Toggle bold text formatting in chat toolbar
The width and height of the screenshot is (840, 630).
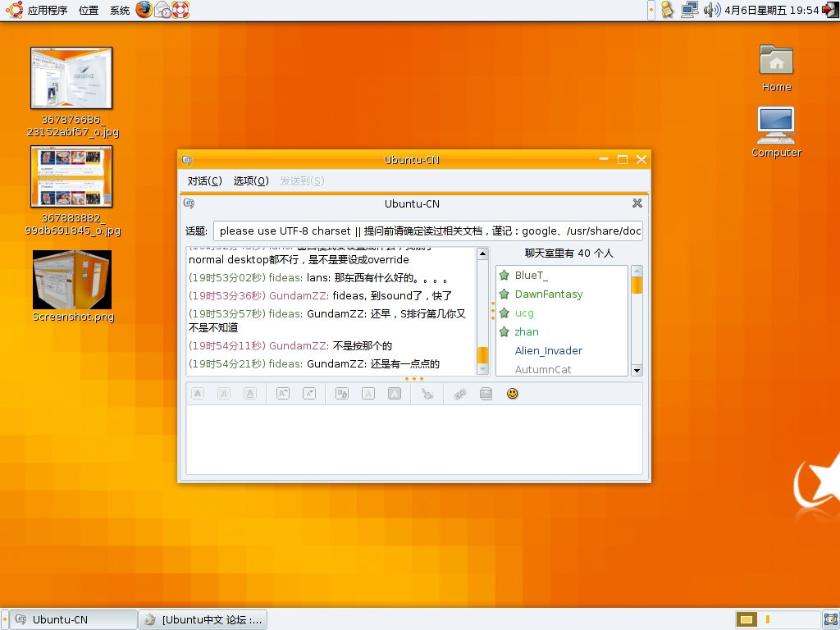click(198, 394)
